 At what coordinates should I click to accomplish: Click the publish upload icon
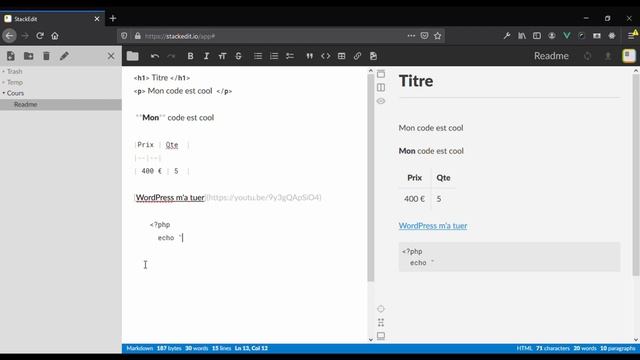608,56
